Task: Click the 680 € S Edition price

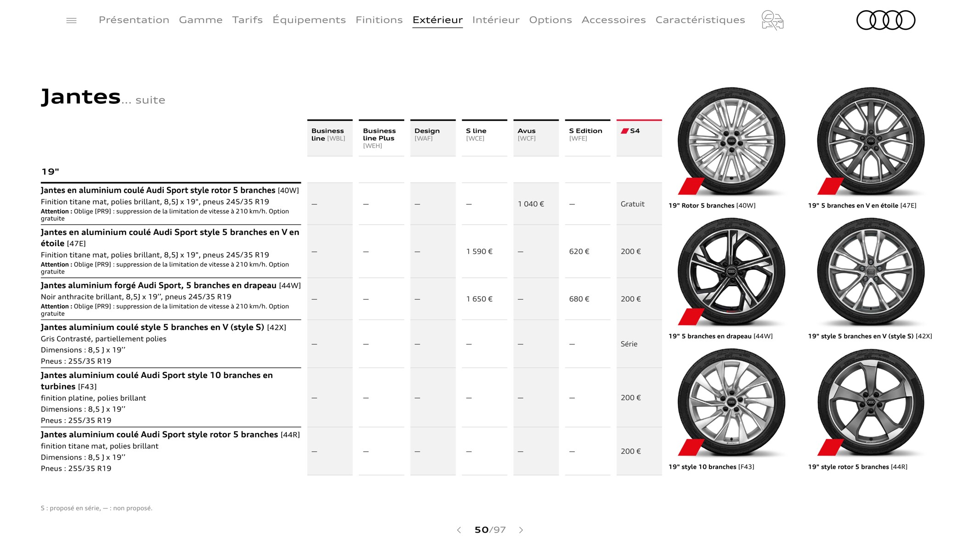Action: 579,299
